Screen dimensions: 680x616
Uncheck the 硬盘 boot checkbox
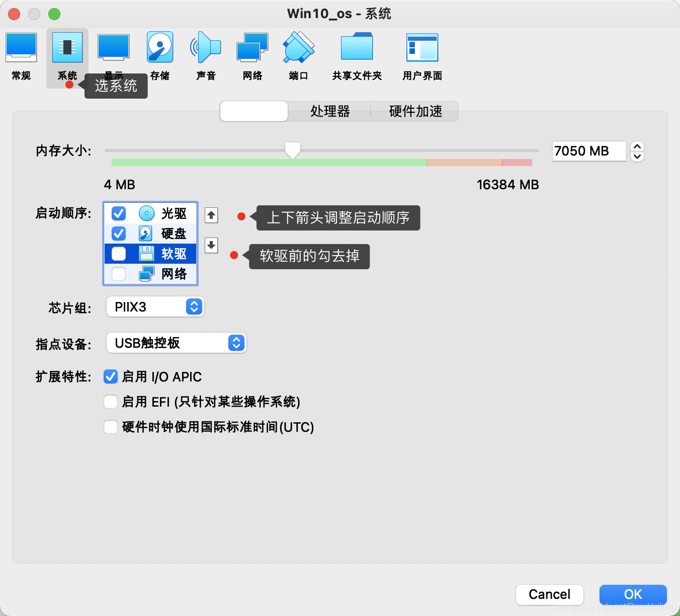119,234
